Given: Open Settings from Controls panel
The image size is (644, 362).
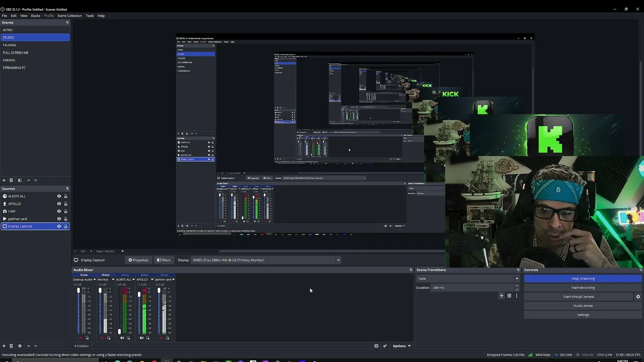Looking at the screenshot, I should click(x=583, y=315).
